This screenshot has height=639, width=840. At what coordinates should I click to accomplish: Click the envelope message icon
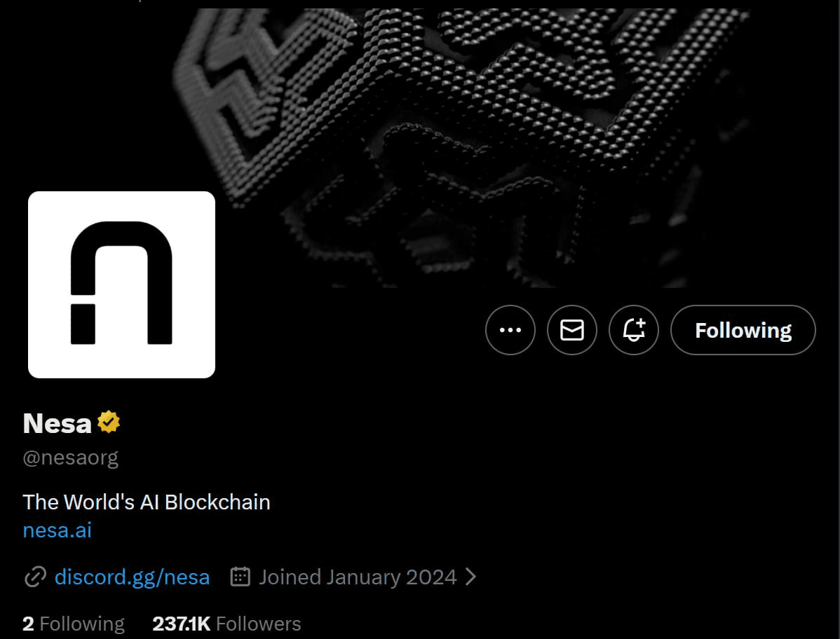(571, 330)
